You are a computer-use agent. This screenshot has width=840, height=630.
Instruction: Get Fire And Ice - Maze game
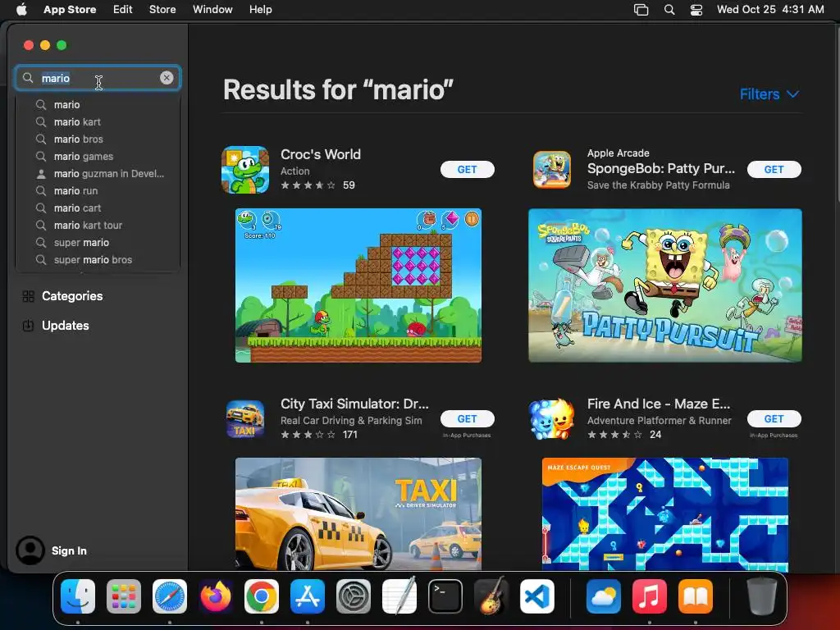point(774,419)
